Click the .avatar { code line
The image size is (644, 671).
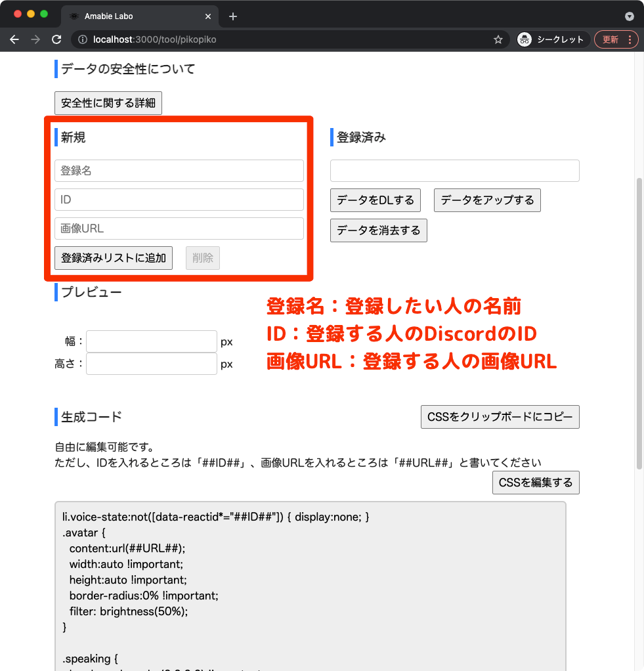tap(84, 532)
